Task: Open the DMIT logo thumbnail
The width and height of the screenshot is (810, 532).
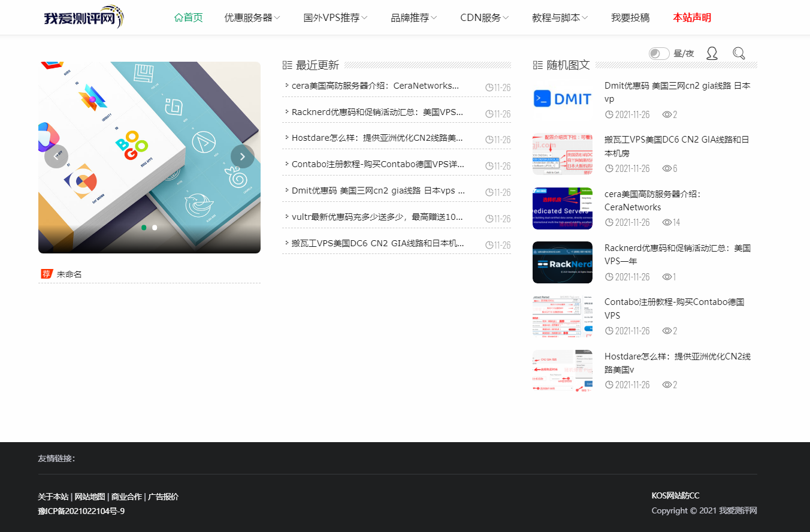Action: pyautogui.click(x=563, y=99)
